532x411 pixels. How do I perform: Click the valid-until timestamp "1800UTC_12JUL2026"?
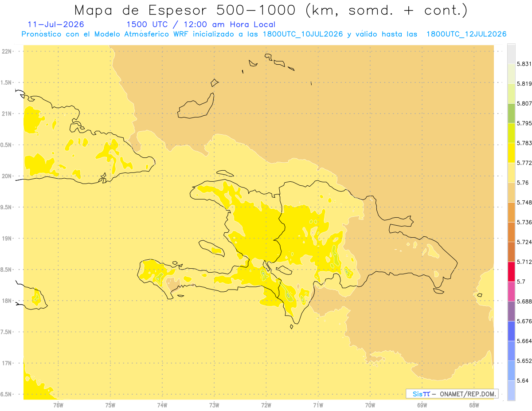pos(466,34)
